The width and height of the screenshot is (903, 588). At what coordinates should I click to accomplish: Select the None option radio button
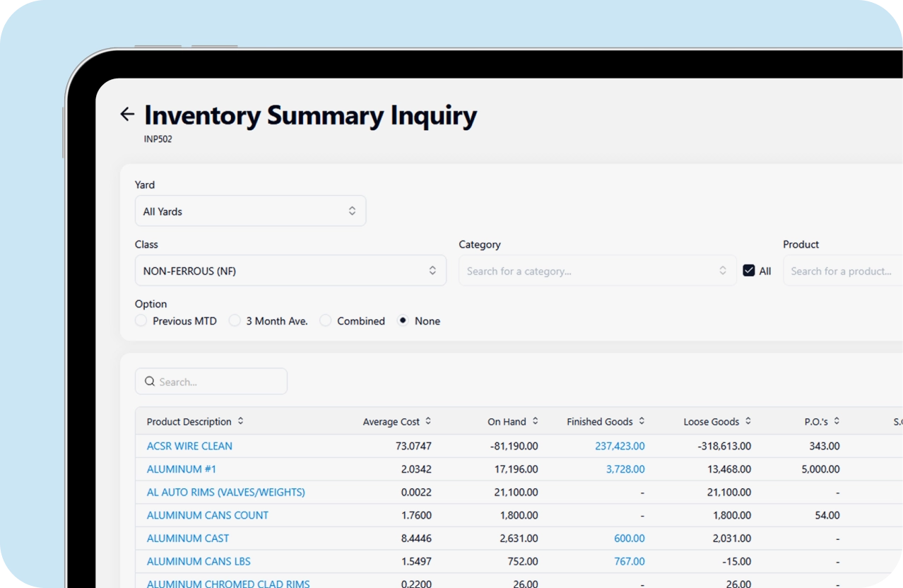(403, 321)
